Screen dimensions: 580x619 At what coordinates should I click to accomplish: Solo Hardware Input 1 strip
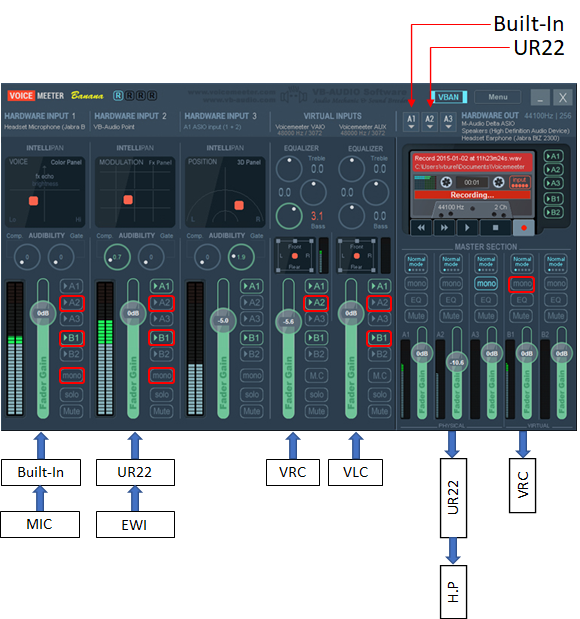click(x=72, y=394)
